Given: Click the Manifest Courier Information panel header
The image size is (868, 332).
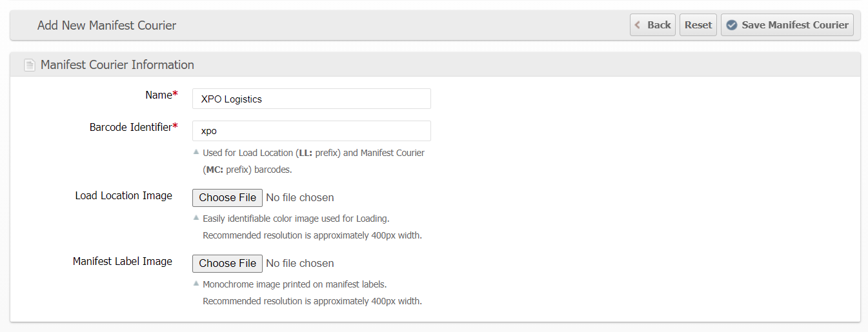Looking at the screenshot, I should pyautogui.click(x=117, y=65).
